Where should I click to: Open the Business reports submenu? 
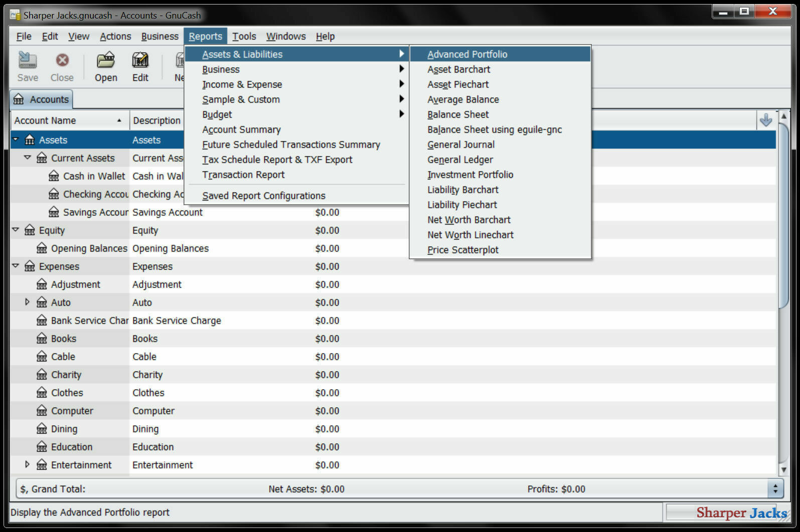click(x=296, y=69)
